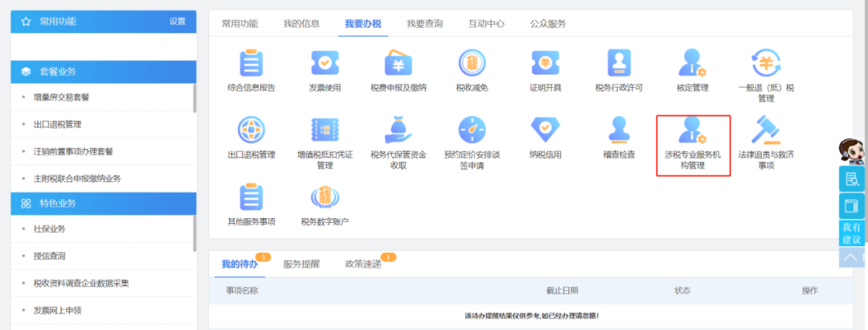The height and width of the screenshot is (330, 868).
Task: Click the 特色业务 list scrollbar
Action: (x=194, y=233)
